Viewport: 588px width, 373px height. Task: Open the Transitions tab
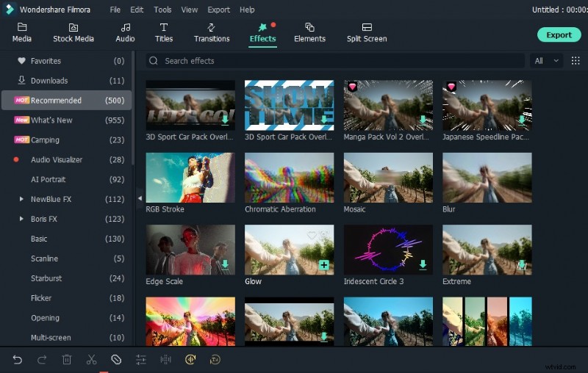(212, 32)
